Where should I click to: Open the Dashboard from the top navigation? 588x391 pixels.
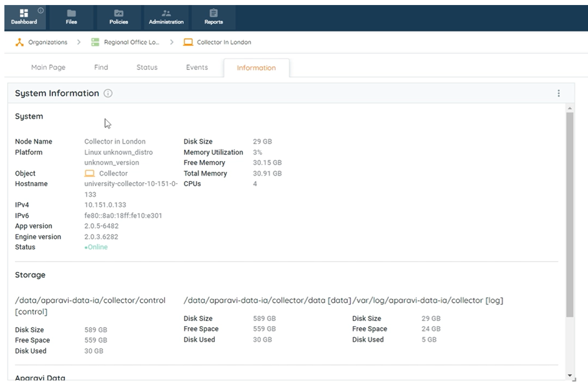[24, 17]
